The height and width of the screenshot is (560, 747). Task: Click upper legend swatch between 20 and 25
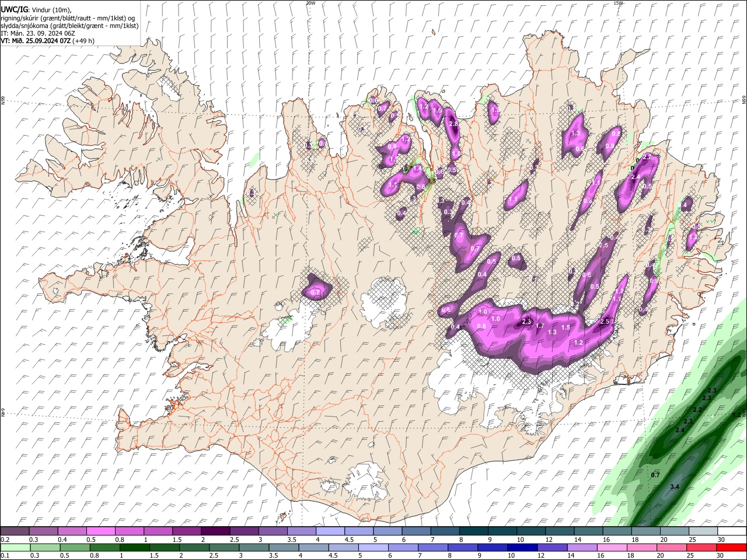point(675,531)
